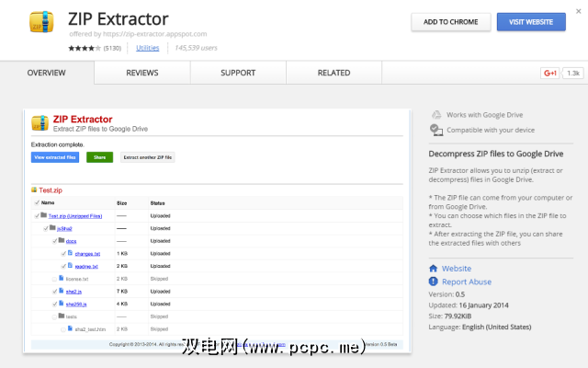The height and width of the screenshot is (368, 588).
Task: Click the folder icon for tests
Action: point(62,316)
